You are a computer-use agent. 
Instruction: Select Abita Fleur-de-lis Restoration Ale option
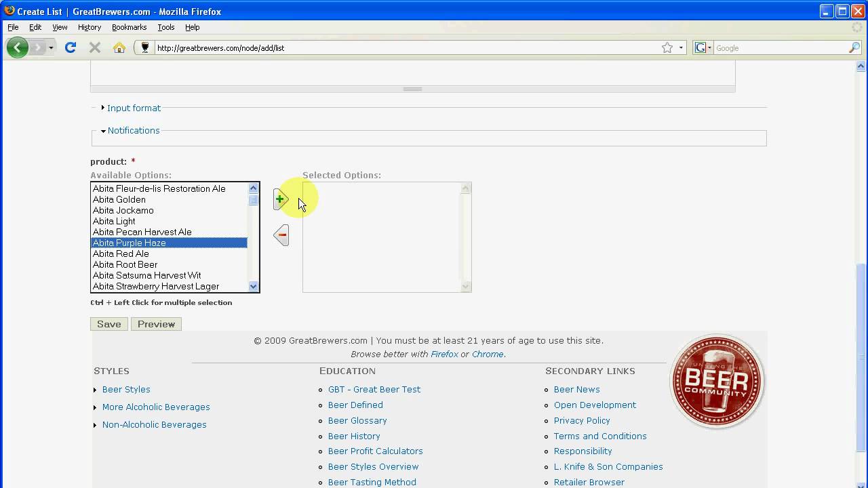coord(170,188)
